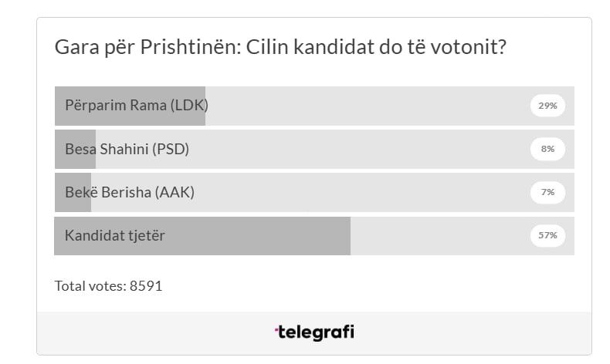Click the 29% result badge

[x=547, y=106]
